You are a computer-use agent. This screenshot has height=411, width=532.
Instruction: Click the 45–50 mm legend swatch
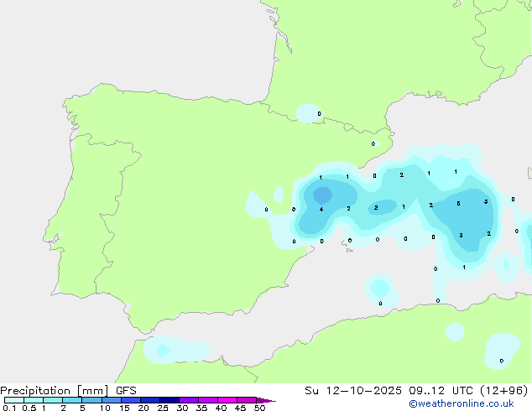(x=247, y=400)
